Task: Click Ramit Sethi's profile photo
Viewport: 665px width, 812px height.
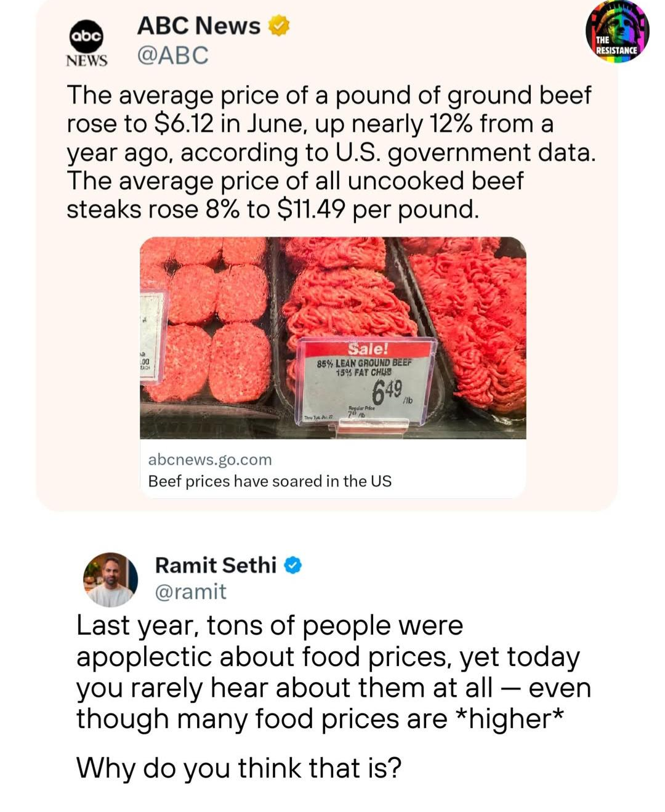Action: click(x=110, y=579)
